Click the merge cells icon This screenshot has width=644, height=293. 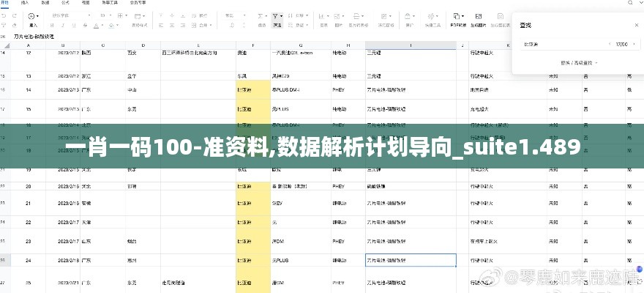coord(195,26)
